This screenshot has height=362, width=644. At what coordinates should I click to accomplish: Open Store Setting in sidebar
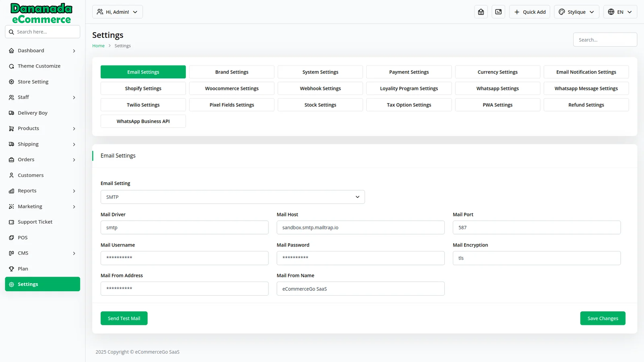click(x=33, y=82)
